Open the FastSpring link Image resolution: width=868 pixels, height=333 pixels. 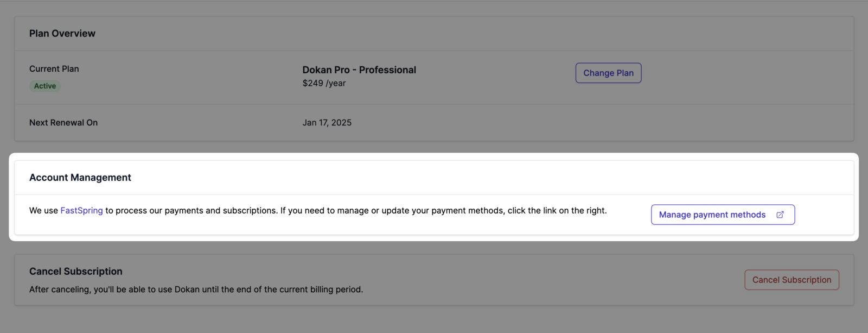tap(81, 210)
